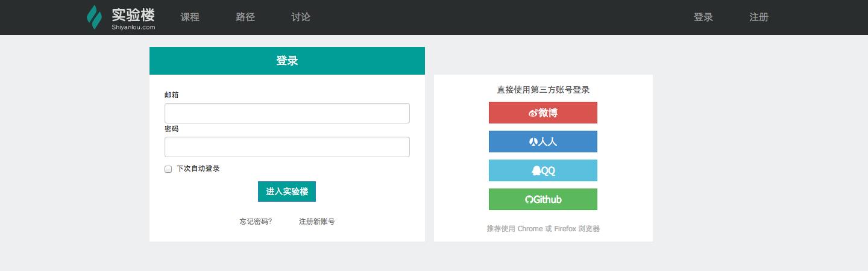868x271 pixels.
Task: Sign in with the green Github button
Action: click(x=543, y=199)
